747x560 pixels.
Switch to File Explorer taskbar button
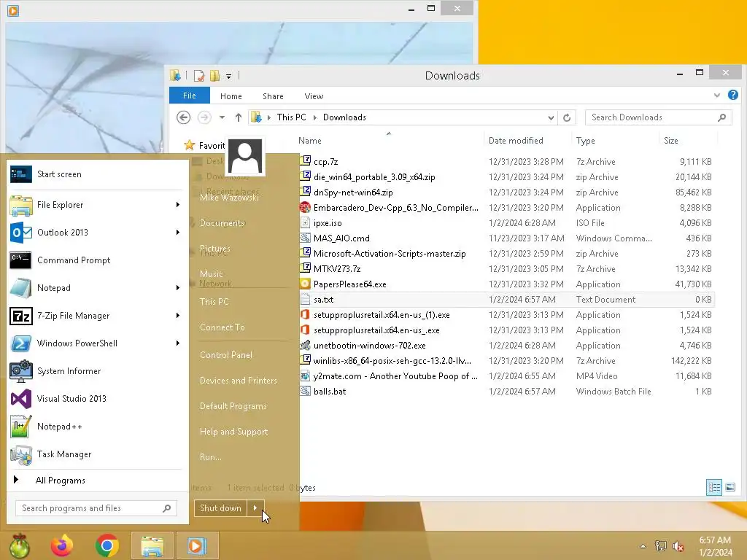coord(152,545)
